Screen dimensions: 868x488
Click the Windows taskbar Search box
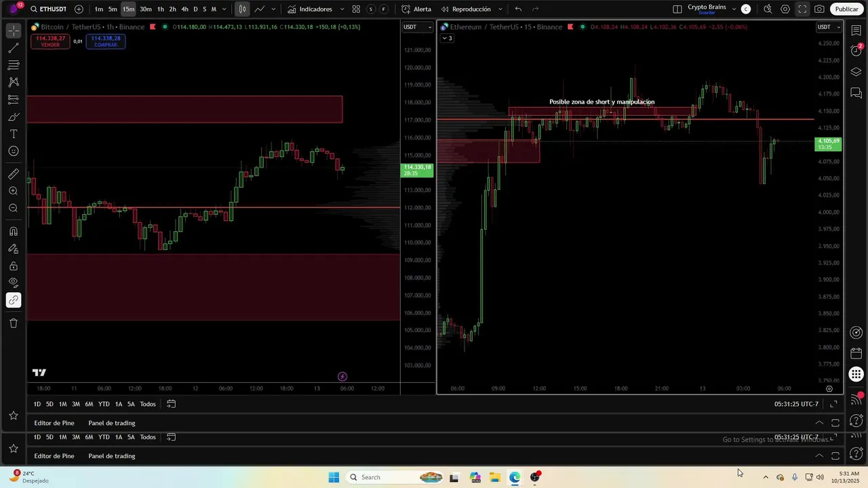[x=395, y=477]
